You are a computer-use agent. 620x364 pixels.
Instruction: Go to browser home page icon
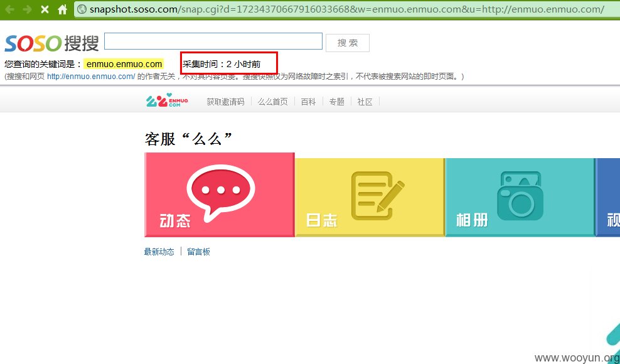click(x=63, y=9)
